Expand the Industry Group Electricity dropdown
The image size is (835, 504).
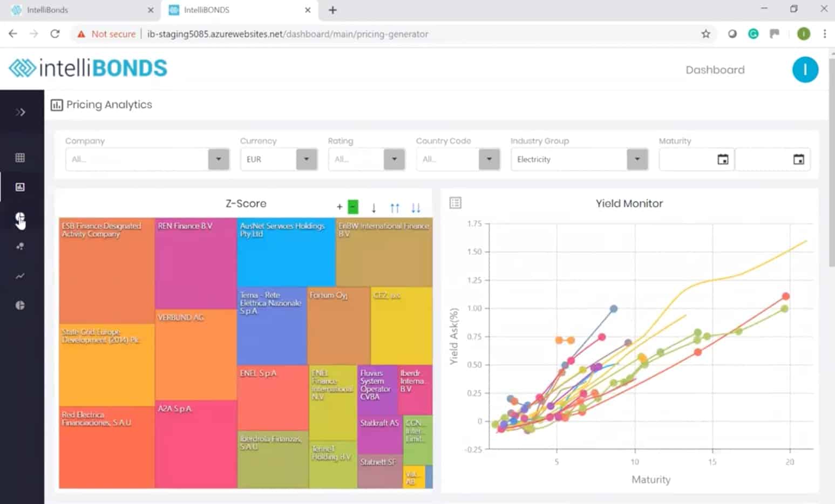click(637, 159)
